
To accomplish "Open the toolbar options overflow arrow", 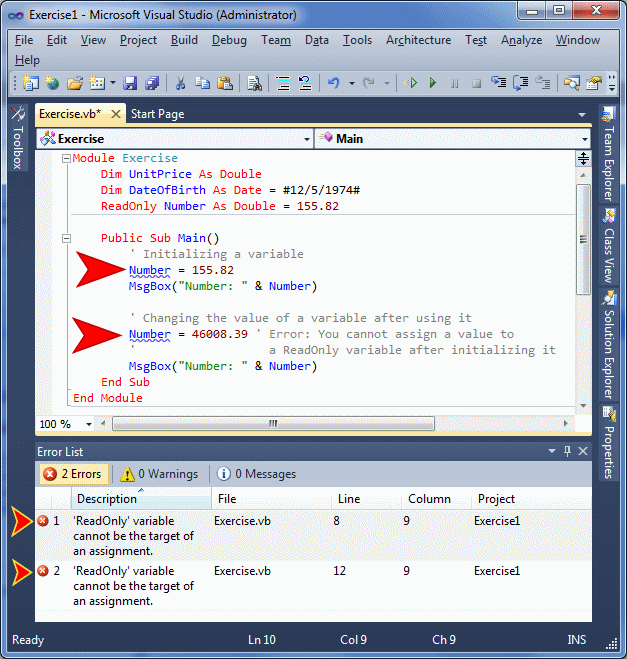I will click(x=612, y=83).
